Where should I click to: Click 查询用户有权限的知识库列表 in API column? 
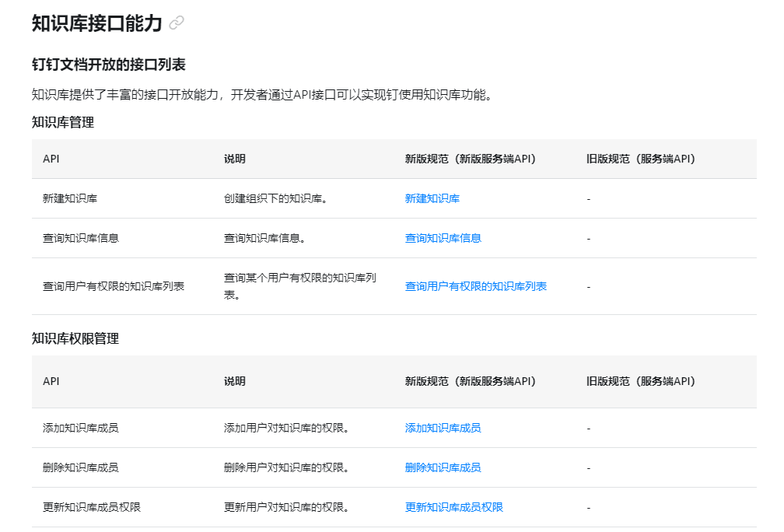(x=114, y=286)
